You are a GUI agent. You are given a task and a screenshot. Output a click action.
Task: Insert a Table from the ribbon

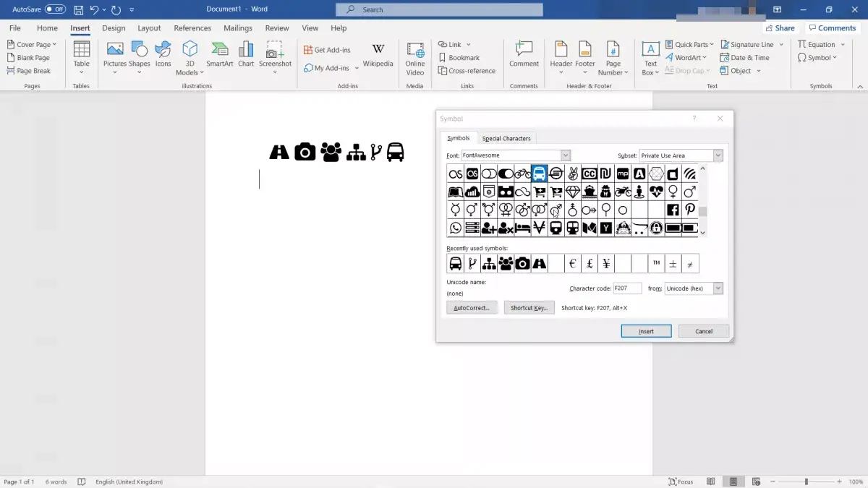[82, 57]
